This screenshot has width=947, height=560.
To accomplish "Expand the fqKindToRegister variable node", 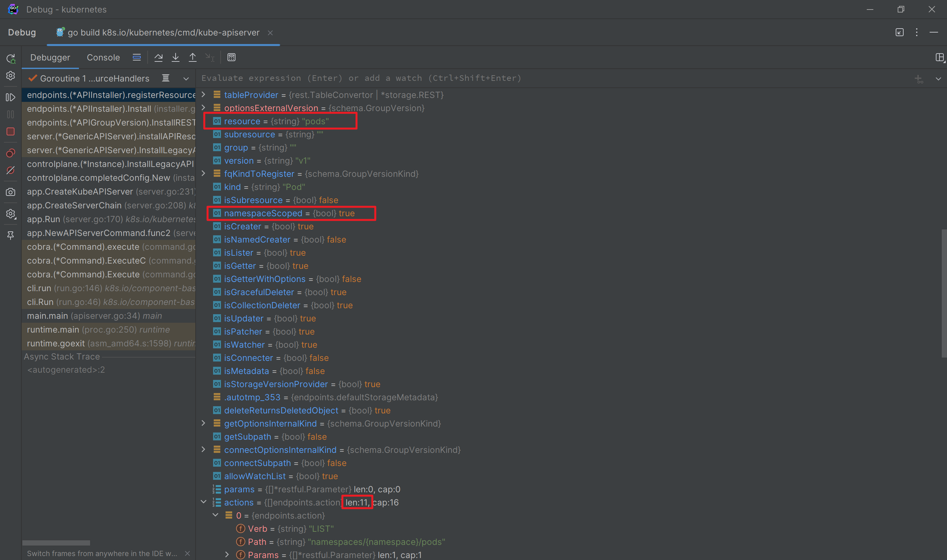I will click(x=204, y=173).
